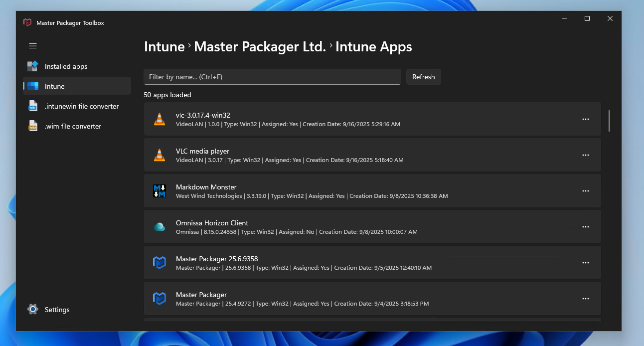
Task: Click the Refresh button
Action: [424, 77]
